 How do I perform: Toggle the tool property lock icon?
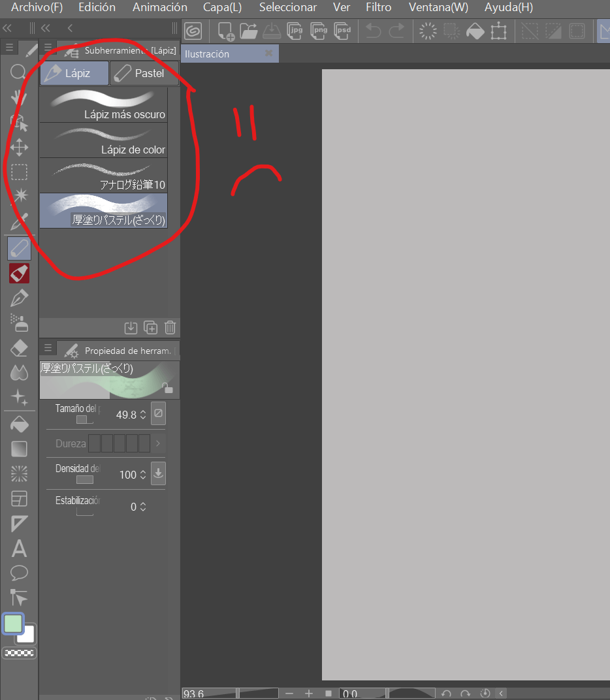tap(168, 388)
